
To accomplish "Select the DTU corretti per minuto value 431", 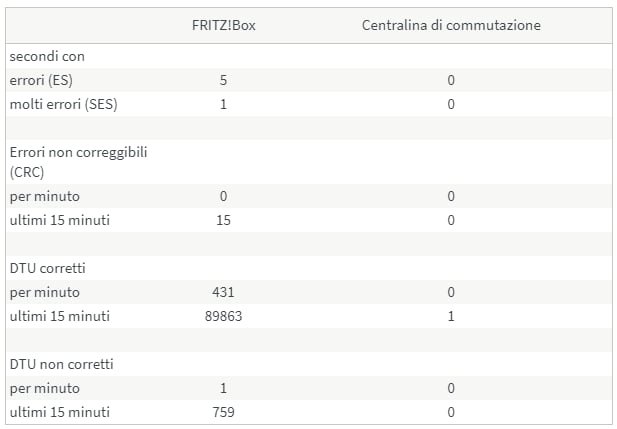I will [x=222, y=292].
